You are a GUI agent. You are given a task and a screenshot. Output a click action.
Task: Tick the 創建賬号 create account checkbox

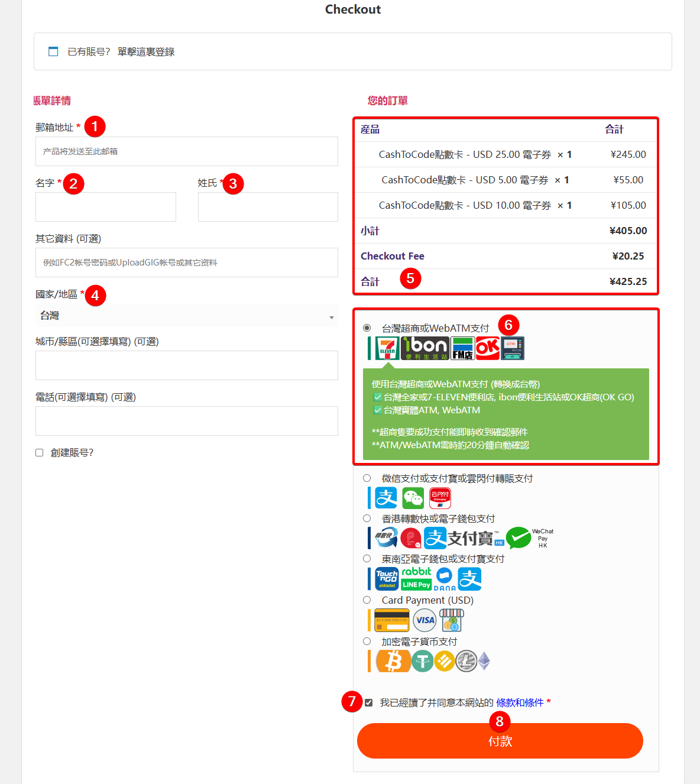click(x=40, y=453)
